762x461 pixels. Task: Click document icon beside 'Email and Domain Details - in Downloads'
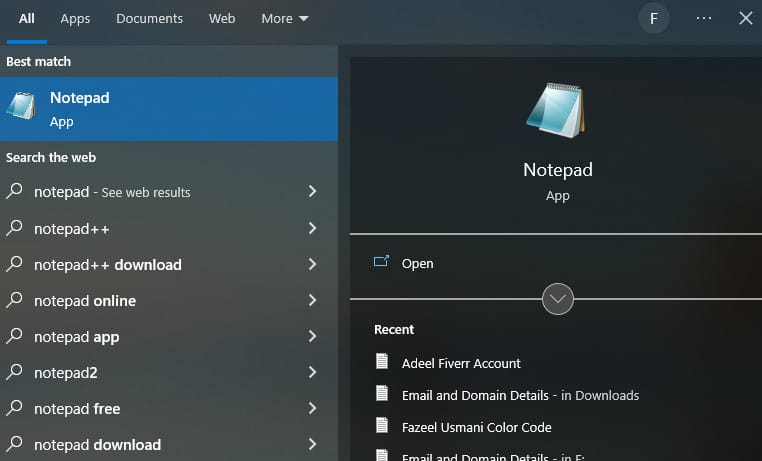click(382, 393)
